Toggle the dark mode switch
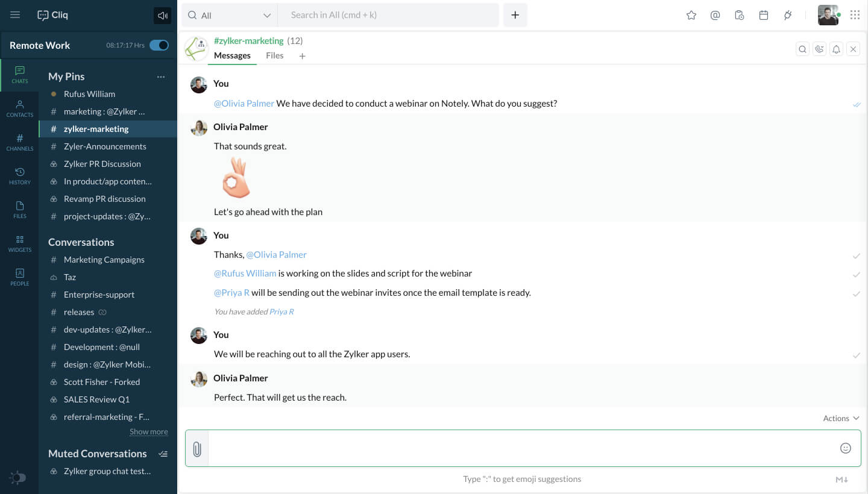This screenshot has height=494, width=868. [x=18, y=478]
